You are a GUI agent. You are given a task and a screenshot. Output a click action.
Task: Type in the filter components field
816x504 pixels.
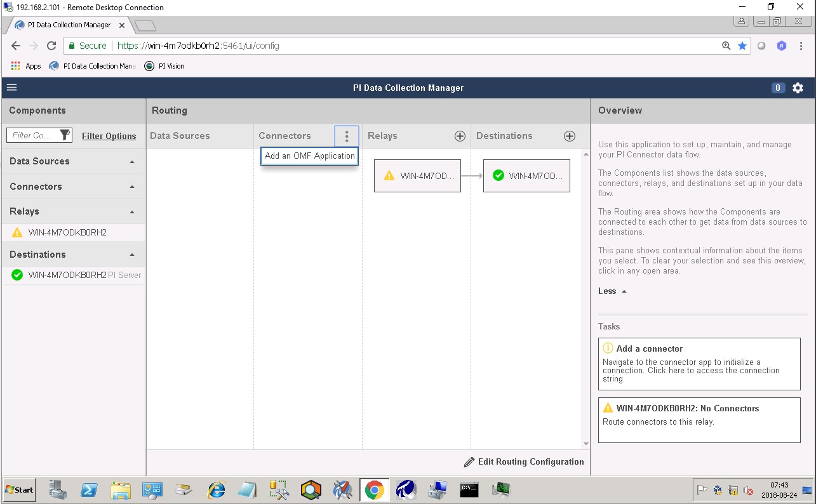tap(32, 135)
